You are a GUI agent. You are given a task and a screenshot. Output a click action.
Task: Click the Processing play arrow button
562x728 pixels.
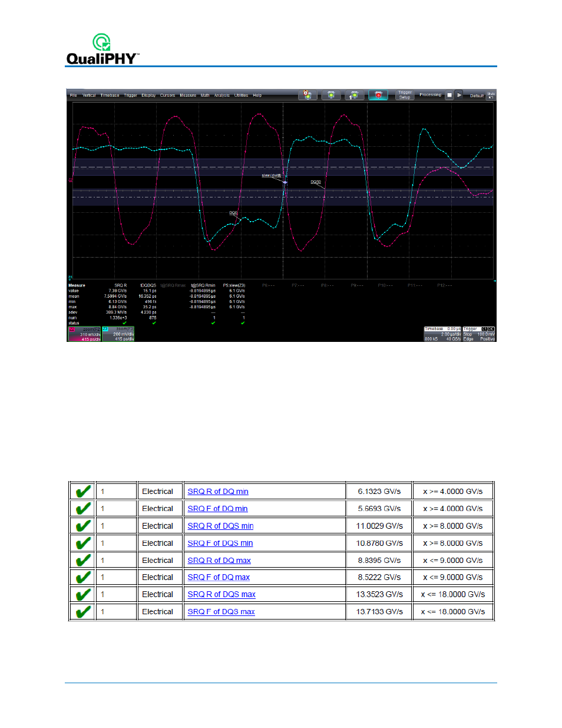pyautogui.click(x=459, y=95)
